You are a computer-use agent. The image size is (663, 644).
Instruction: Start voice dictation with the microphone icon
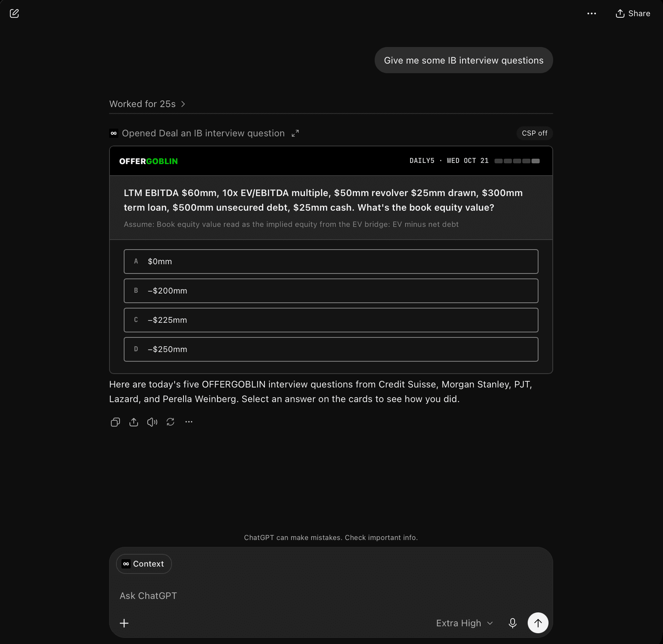point(513,623)
